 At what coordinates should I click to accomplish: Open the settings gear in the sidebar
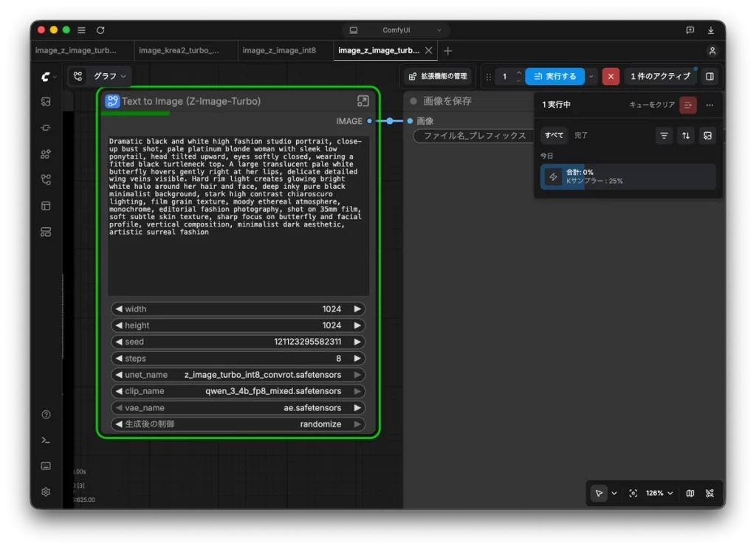click(x=46, y=491)
